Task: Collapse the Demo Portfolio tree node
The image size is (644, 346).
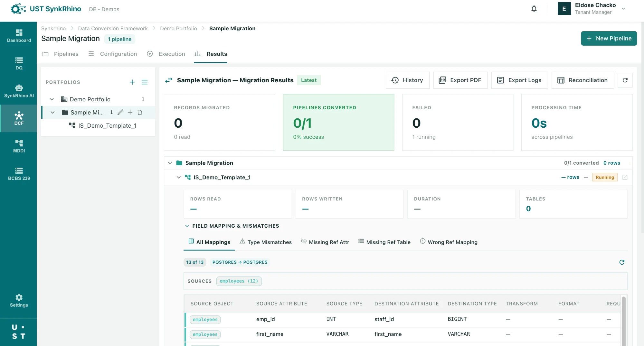Action: 52,99
